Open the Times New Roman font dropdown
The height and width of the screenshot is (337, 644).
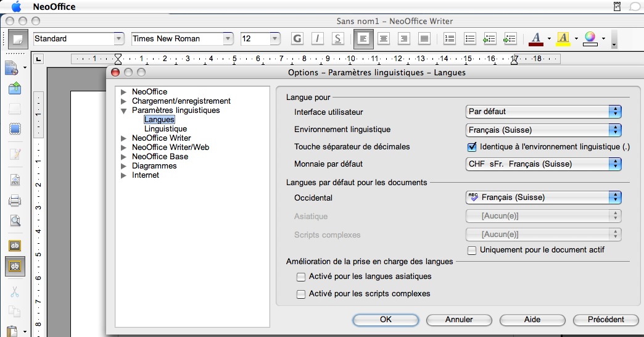click(228, 39)
